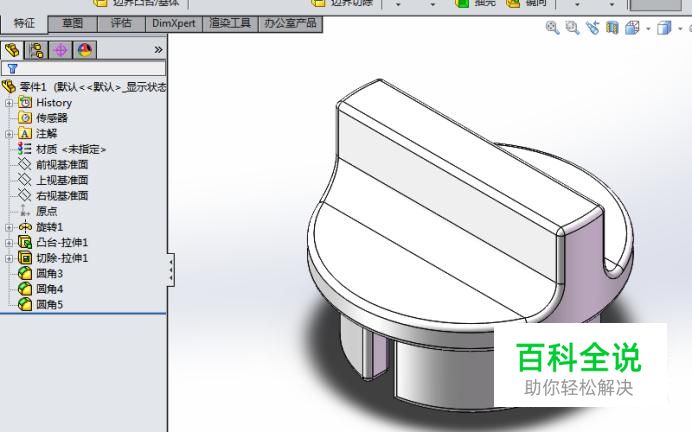Select the 圆角4 fillet feature
Image resolution: width=692 pixels, height=432 pixels.
tap(41, 289)
